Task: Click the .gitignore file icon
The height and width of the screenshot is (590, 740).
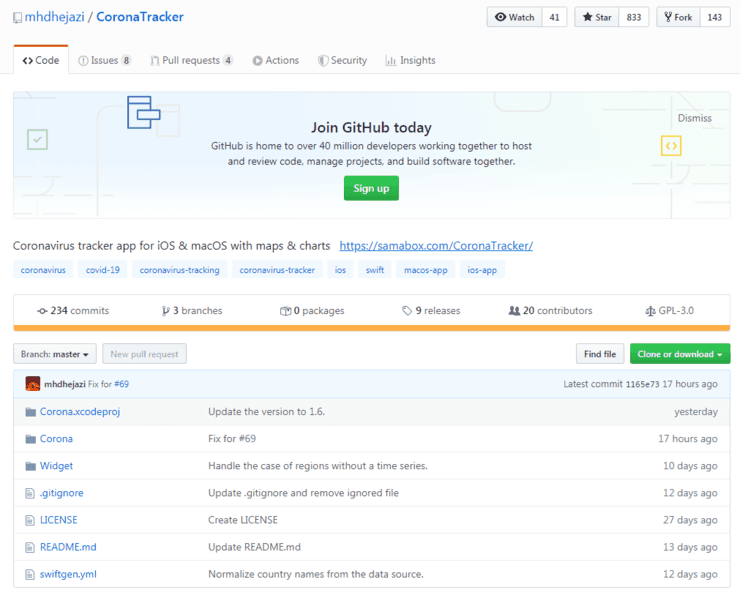Action: pyautogui.click(x=30, y=493)
